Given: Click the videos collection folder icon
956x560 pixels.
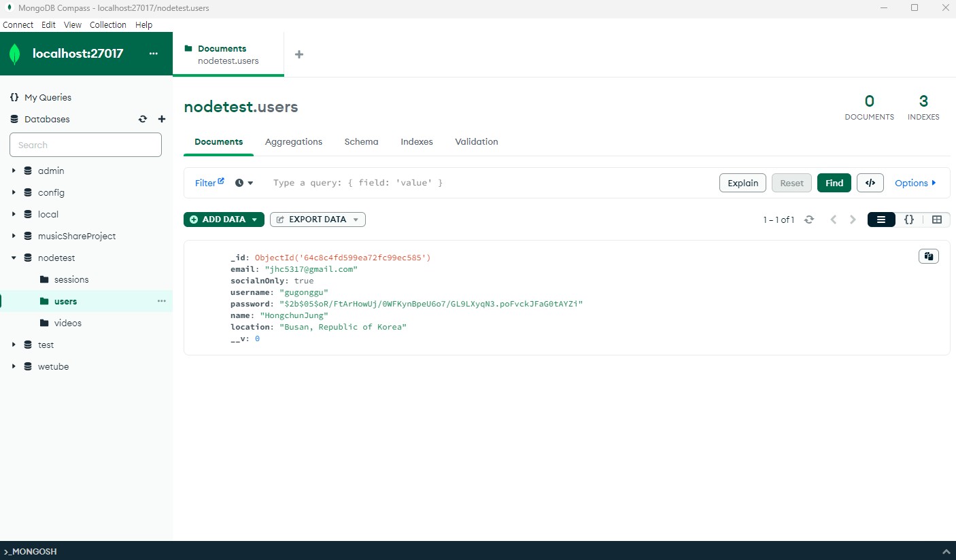Looking at the screenshot, I should click(x=44, y=323).
